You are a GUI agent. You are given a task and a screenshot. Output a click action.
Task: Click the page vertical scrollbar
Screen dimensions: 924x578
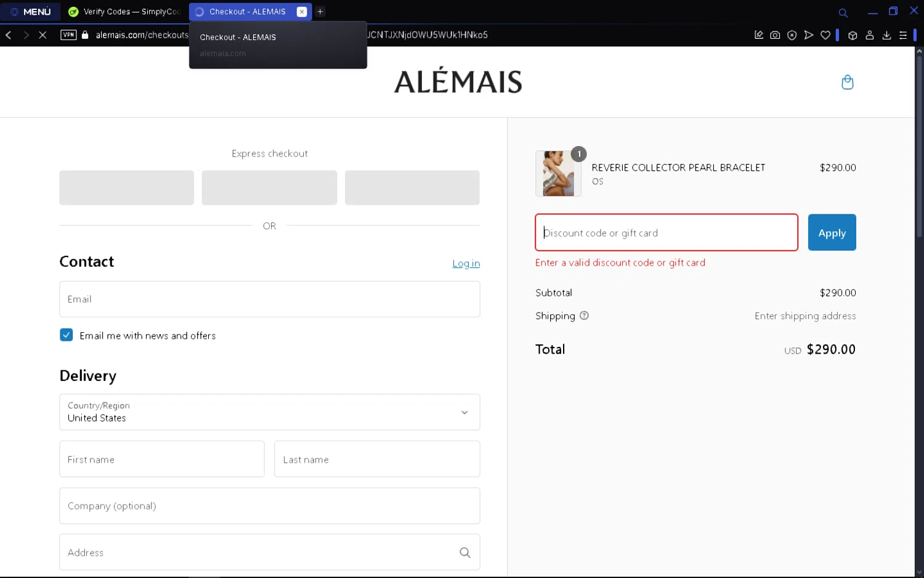pos(919,148)
